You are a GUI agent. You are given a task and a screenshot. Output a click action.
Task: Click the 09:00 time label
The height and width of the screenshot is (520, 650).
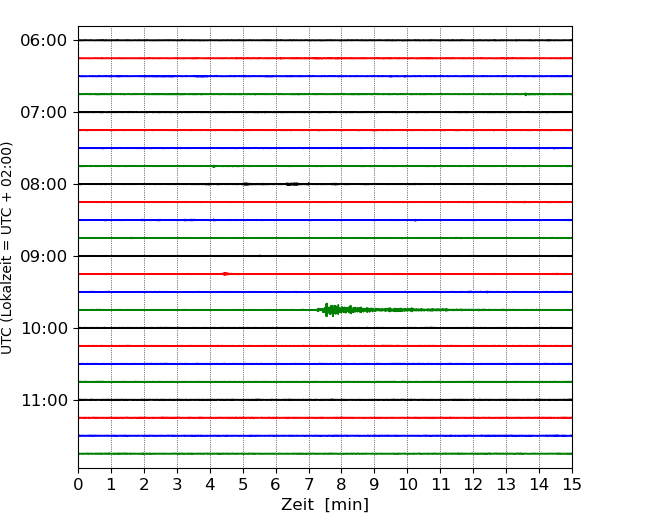pos(44,256)
